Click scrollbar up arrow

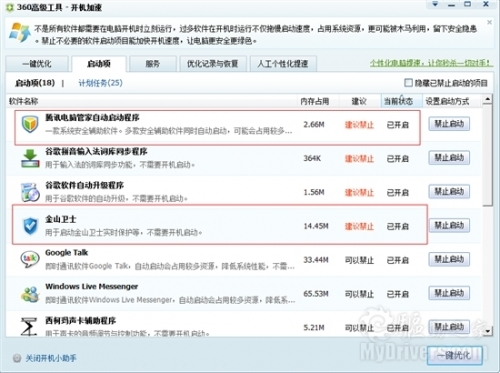pos(487,99)
